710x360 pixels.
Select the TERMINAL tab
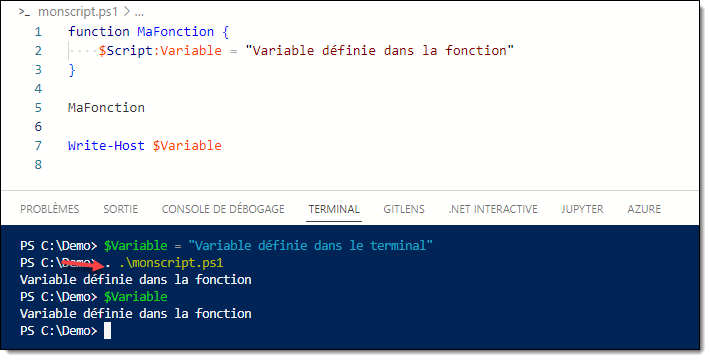point(334,209)
